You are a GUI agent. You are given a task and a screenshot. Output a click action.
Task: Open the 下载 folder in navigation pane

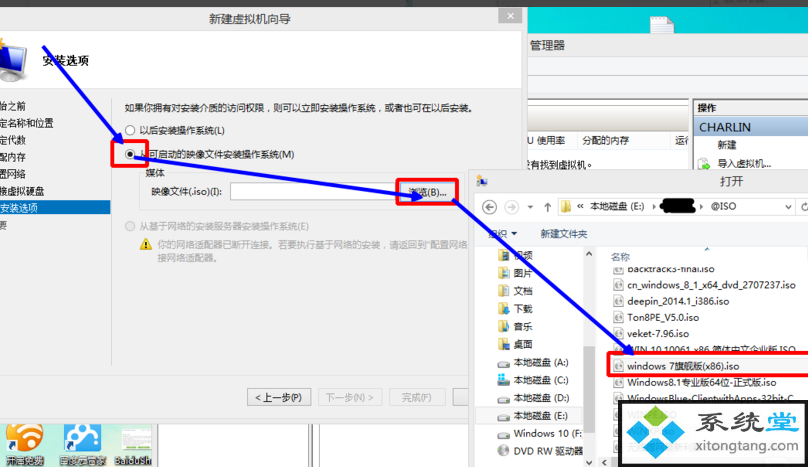(516, 309)
